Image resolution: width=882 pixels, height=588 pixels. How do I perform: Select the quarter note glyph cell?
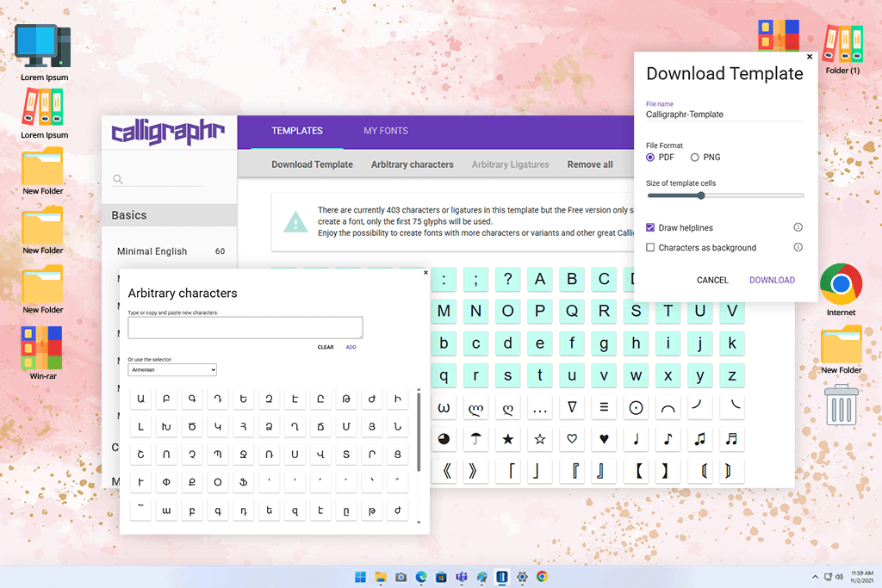coord(637,439)
